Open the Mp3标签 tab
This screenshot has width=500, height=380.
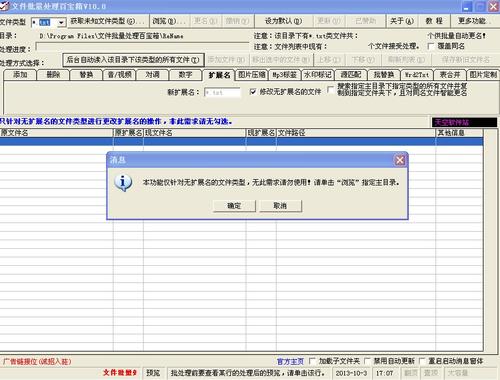285,75
